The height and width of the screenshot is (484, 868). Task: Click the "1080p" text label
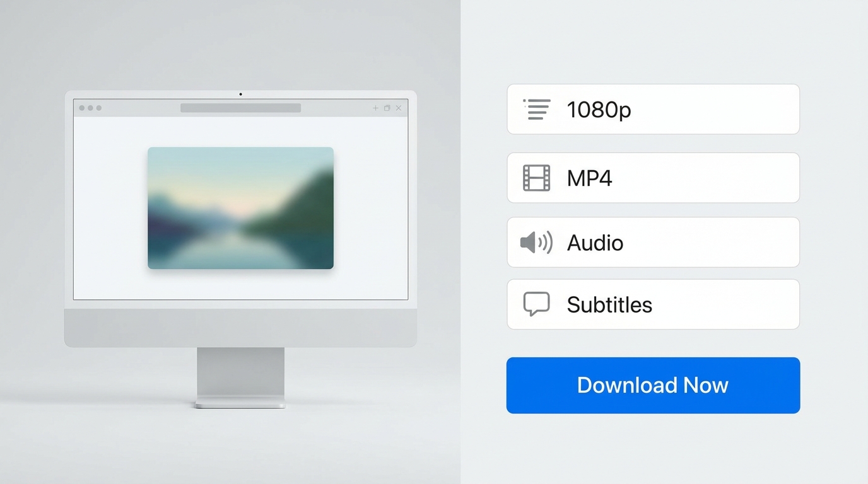pyautogui.click(x=599, y=110)
